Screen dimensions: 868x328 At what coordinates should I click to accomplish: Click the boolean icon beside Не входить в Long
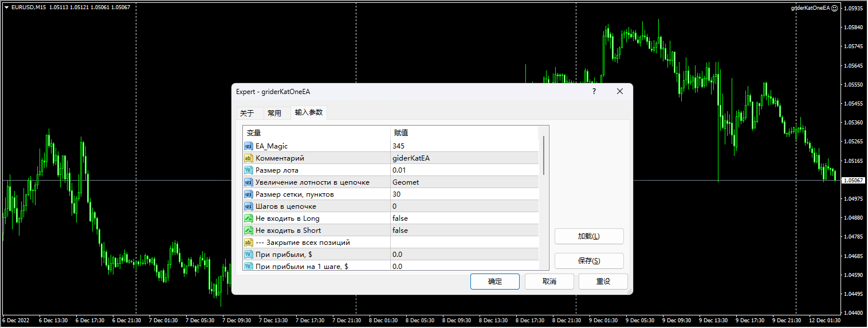[x=248, y=218]
